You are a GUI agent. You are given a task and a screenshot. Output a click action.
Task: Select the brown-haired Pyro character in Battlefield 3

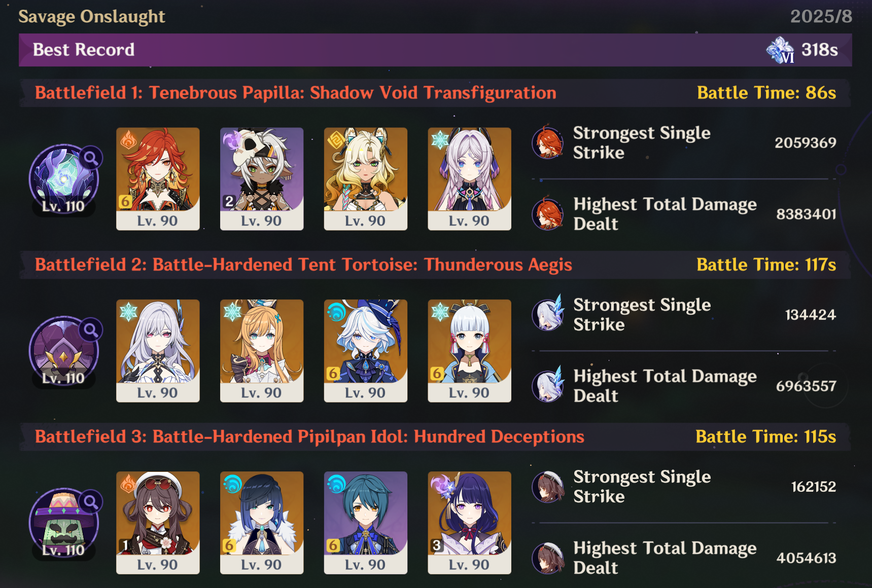click(x=158, y=523)
